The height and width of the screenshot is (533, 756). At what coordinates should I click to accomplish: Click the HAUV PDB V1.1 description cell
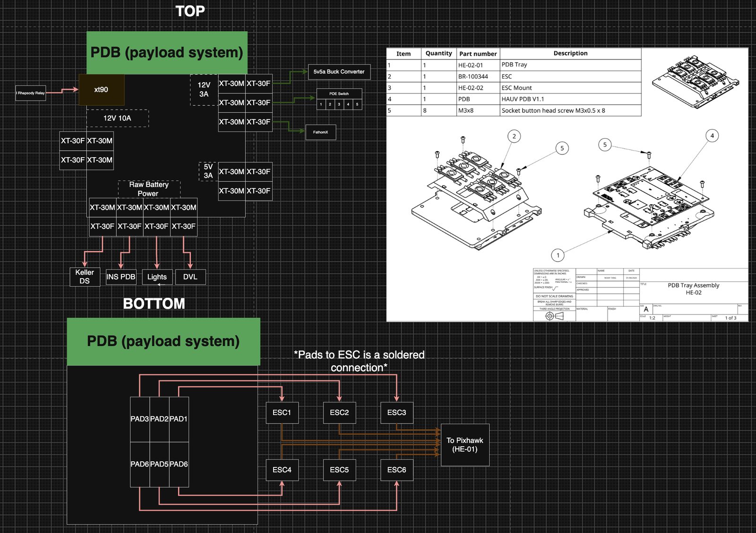pos(570,99)
